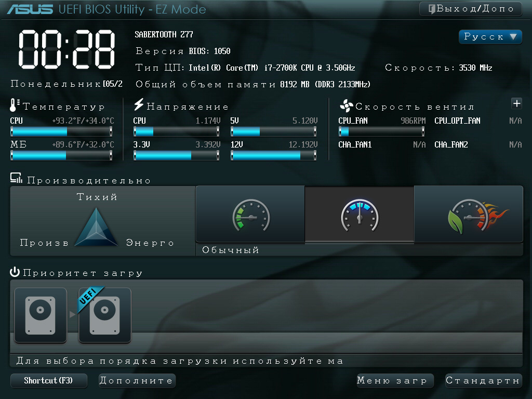Click the 12V voltage bar
The height and width of the screenshot is (399, 532).
[273, 155]
